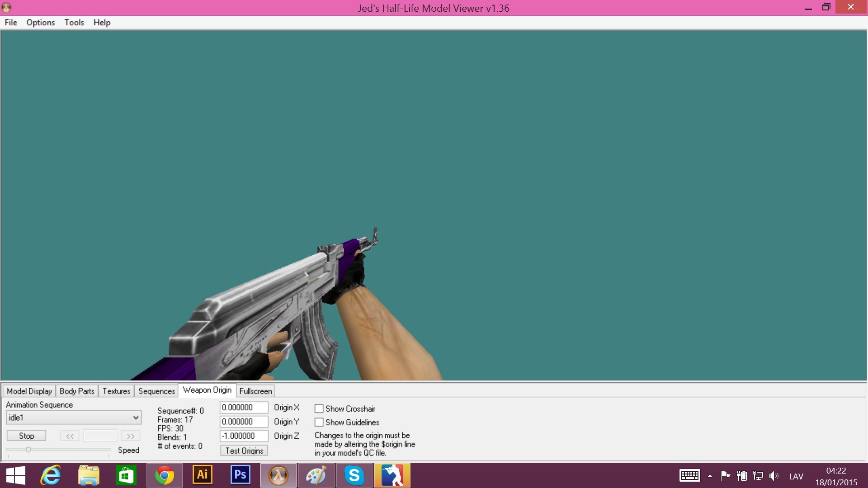This screenshot has width=868, height=488.
Task: Open Paint palette app in taskbar
Action: [x=316, y=475]
